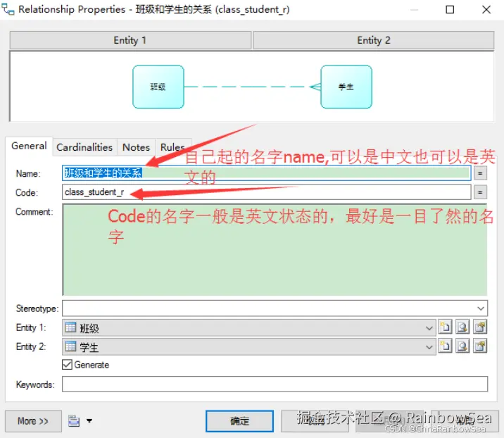
Task: Toggle the equals sync button beside Name
Action: [x=480, y=173]
